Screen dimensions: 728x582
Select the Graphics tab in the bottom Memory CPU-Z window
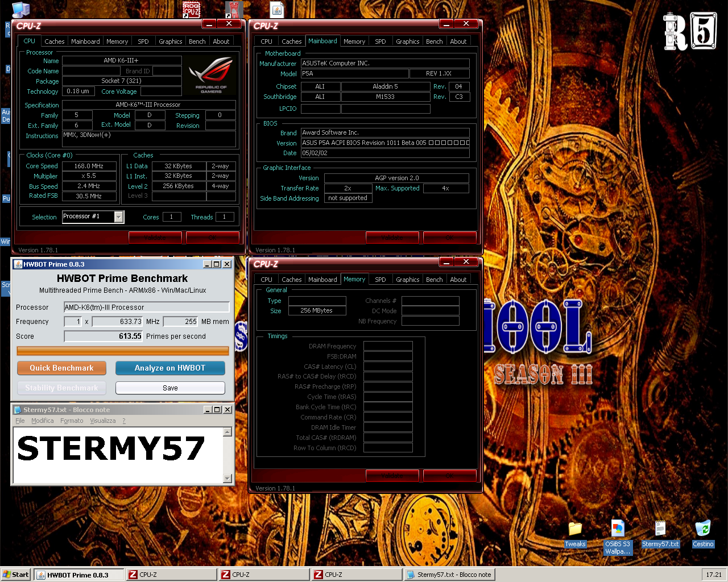pyautogui.click(x=408, y=280)
